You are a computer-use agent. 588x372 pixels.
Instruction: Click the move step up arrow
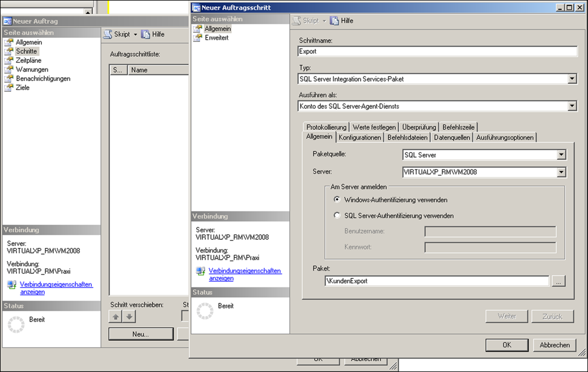pos(116,316)
